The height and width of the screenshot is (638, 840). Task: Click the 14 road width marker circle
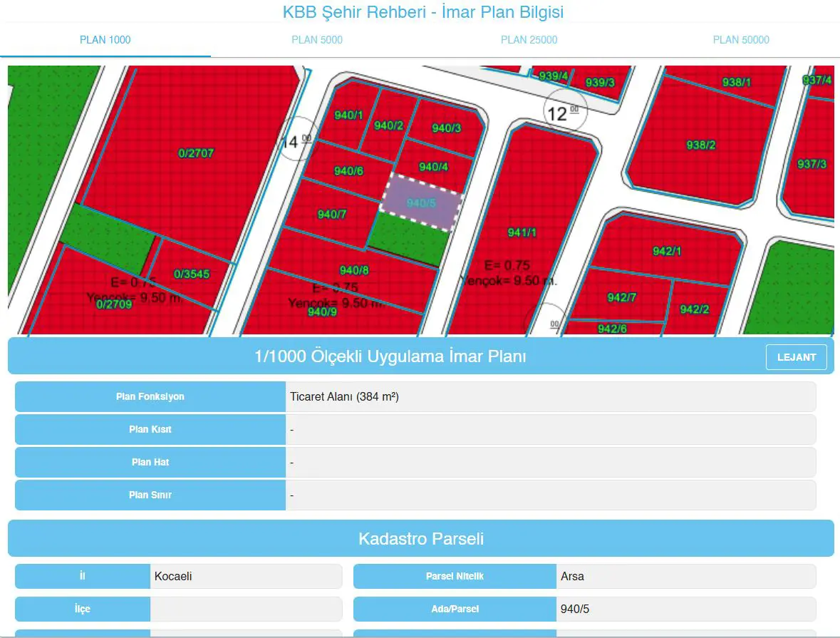[298, 139]
